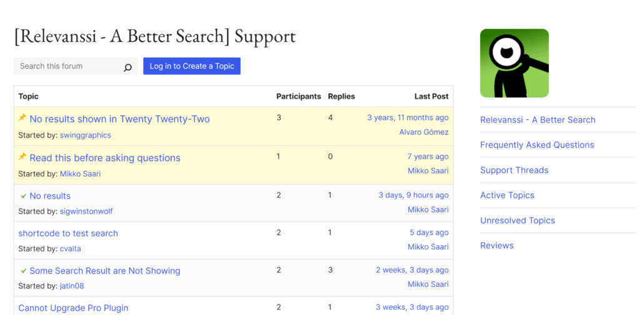This screenshot has height=315, width=644.
Task: Open Mikko Saari last poster link in Some Search Result row
Action: [x=428, y=284]
